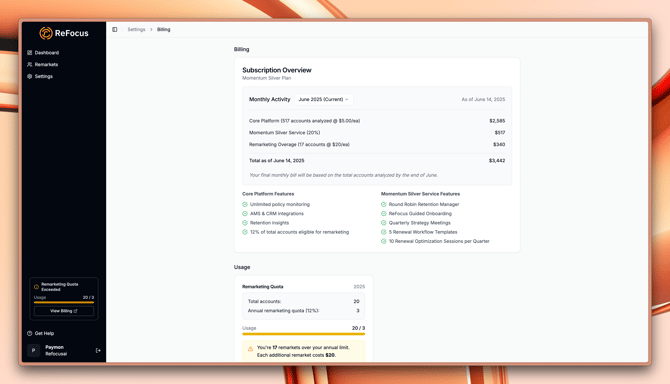The height and width of the screenshot is (384, 670).
Task: Click the Core Platform line item text
Action: 304,121
